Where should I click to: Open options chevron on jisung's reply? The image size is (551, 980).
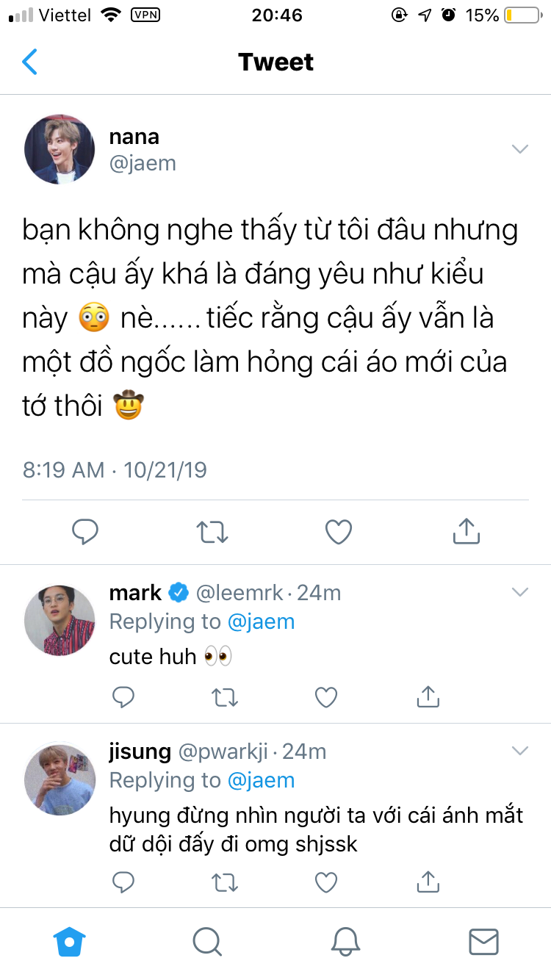[x=520, y=751]
